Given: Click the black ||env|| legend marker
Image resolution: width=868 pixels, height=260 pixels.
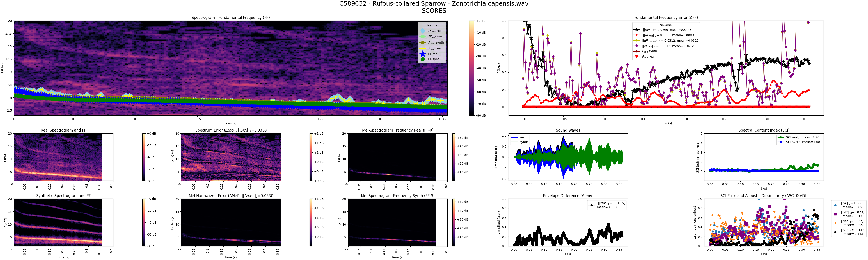Looking at the screenshot, I should pyautogui.click(x=592, y=205).
